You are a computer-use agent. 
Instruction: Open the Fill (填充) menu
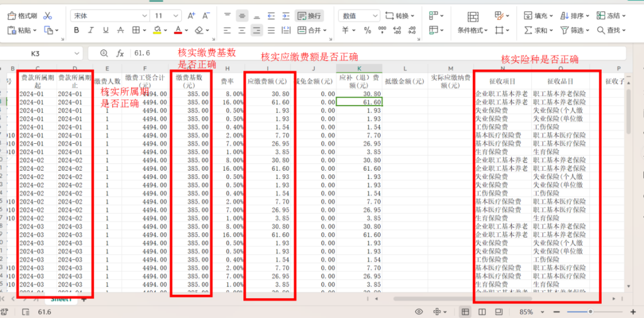pos(539,16)
